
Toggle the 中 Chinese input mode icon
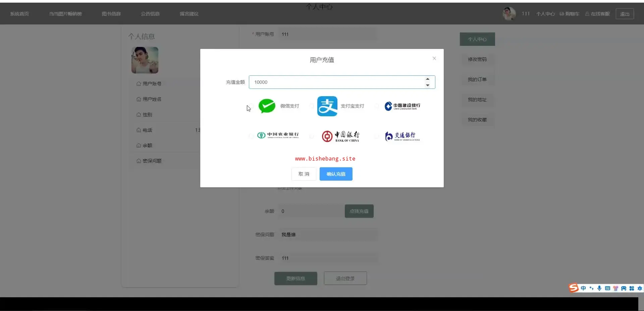(583, 288)
